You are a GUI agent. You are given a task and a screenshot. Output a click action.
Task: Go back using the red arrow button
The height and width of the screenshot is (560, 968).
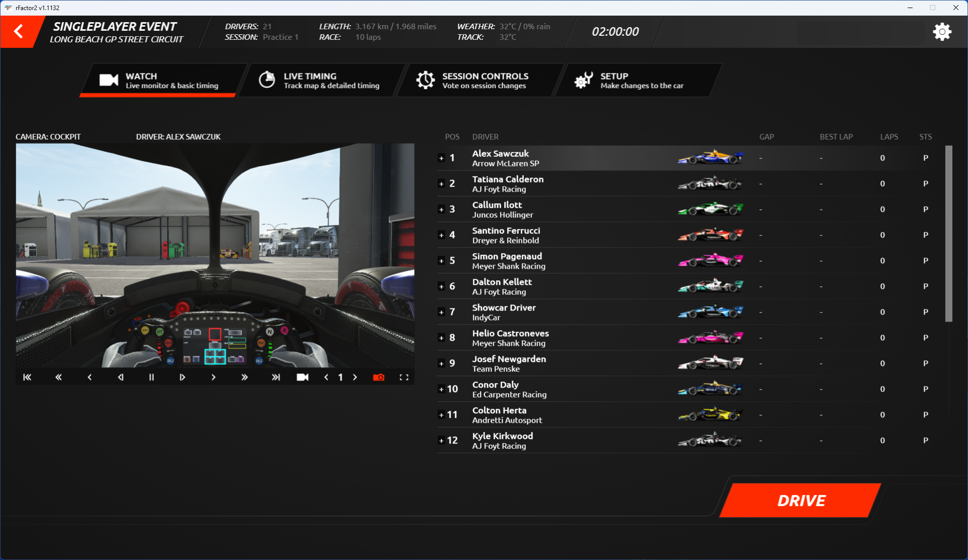pos(19,32)
